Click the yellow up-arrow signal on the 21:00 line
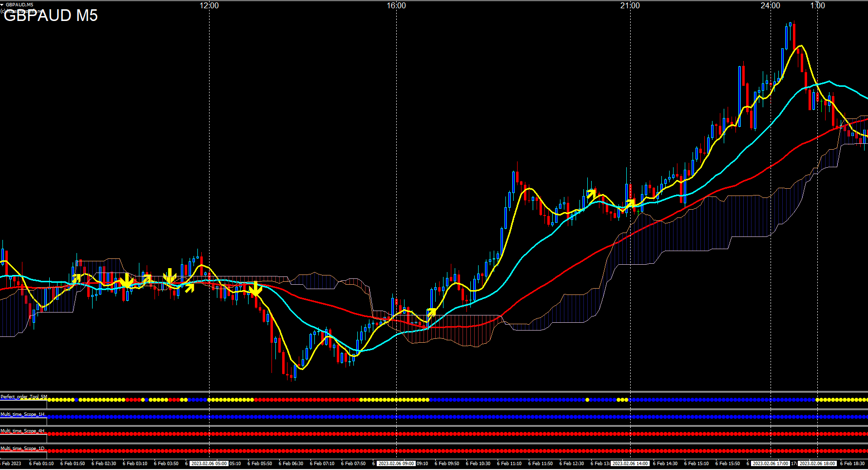Image resolution: width=868 pixels, height=470 pixels. pyautogui.click(x=630, y=203)
